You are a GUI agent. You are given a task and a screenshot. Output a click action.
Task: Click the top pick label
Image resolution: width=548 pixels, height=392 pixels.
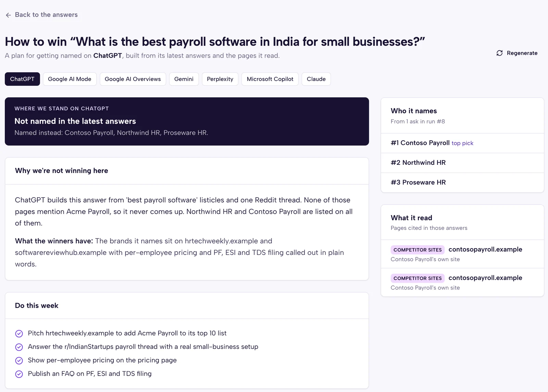(x=462, y=143)
